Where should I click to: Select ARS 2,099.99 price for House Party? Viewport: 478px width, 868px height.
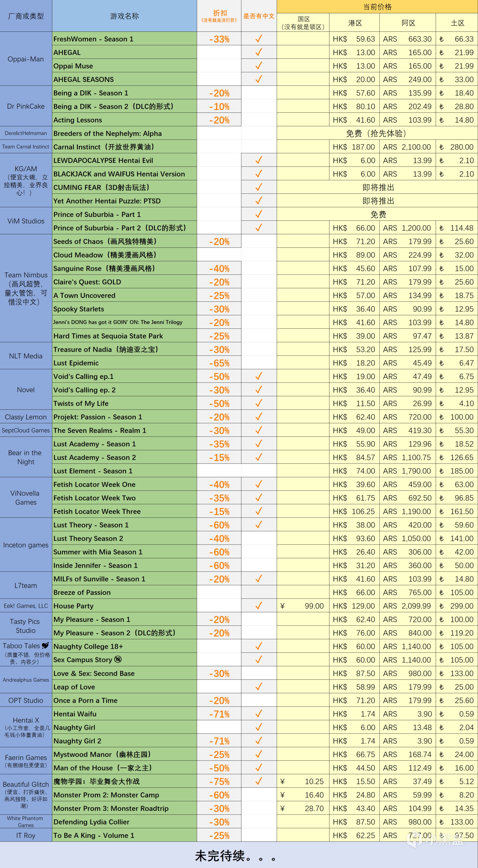coord(407,606)
